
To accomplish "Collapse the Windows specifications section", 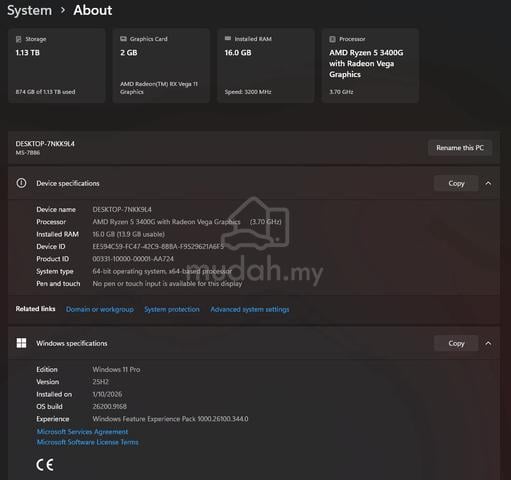I will (x=488, y=343).
